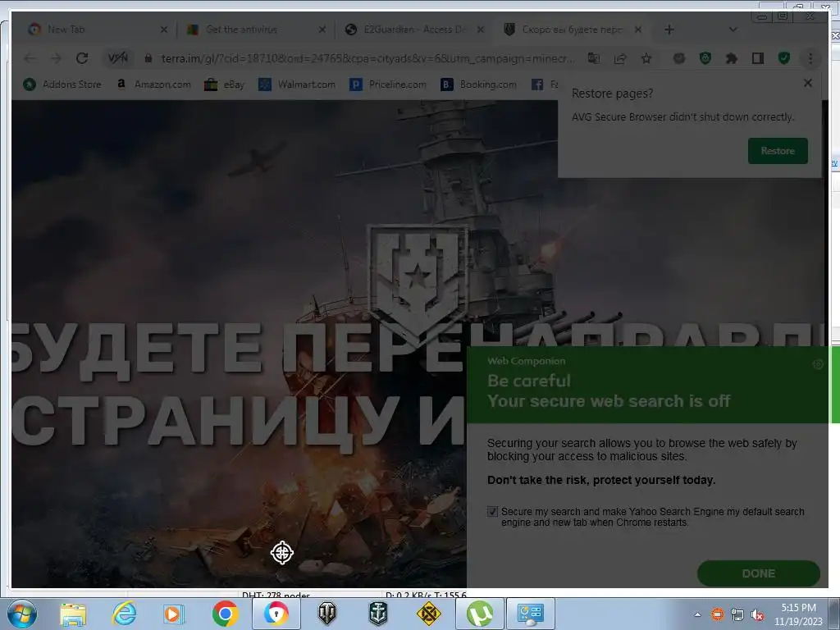Translate this page icon

(x=594, y=58)
